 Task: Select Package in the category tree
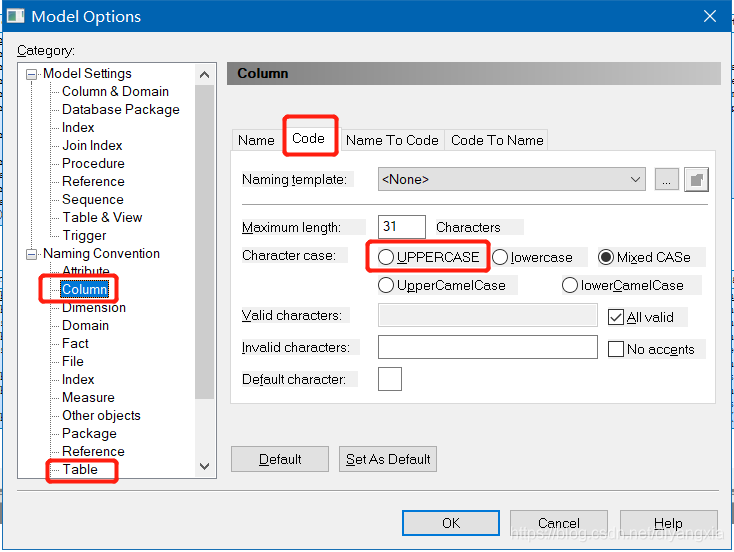89,434
